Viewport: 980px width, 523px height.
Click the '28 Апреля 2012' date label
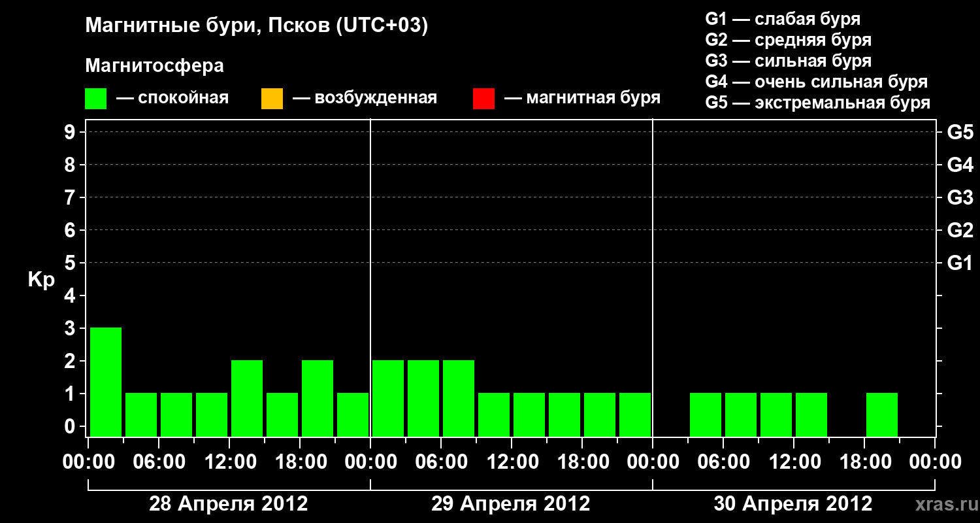pyautogui.click(x=229, y=504)
